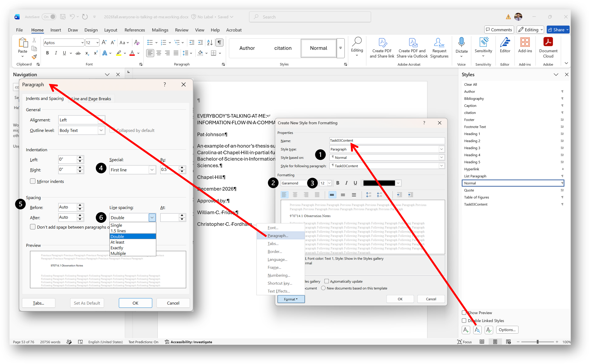Click the Clear All Formatting icon
Screen dimensions: 590x364
pyautogui.click(x=137, y=43)
